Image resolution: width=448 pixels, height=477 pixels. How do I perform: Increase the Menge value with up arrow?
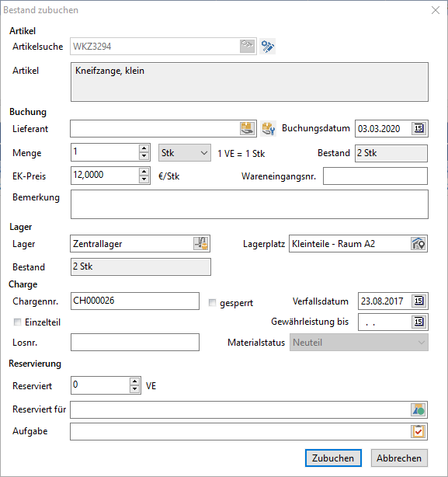click(144, 148)
